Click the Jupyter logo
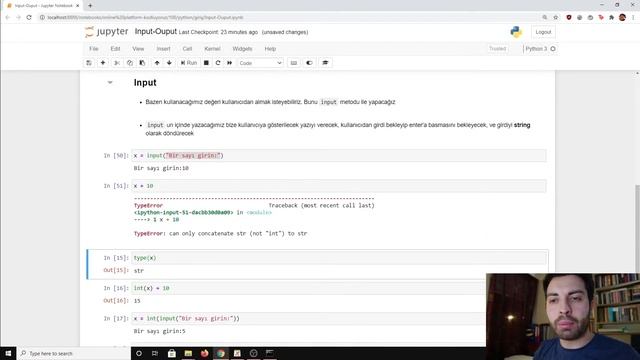 pos(107,32)
